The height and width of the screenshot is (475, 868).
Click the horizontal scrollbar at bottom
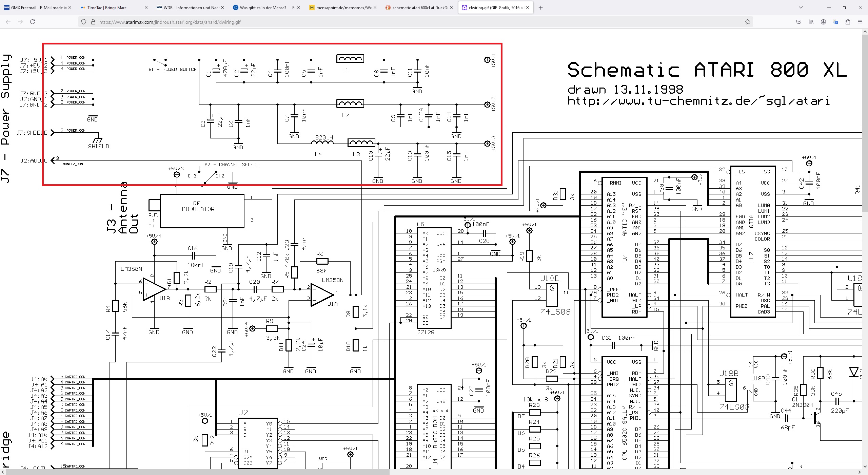pyautogui.click(x=197, y=472)
